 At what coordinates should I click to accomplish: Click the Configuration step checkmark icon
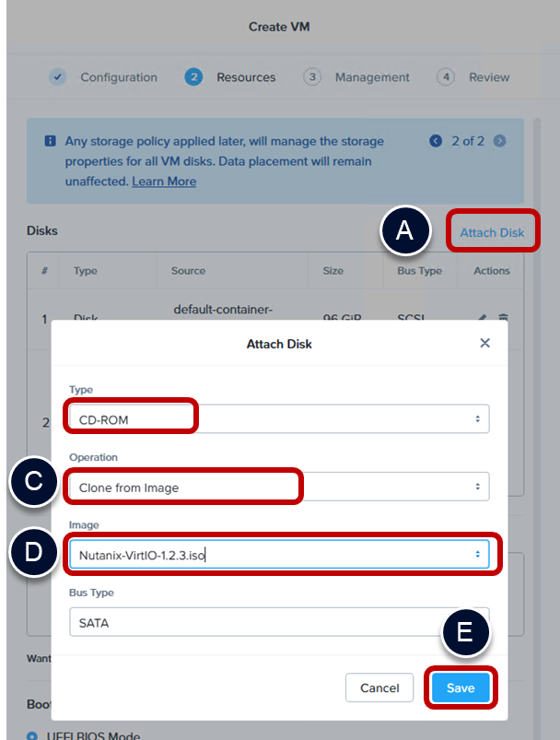coord(57,77)
